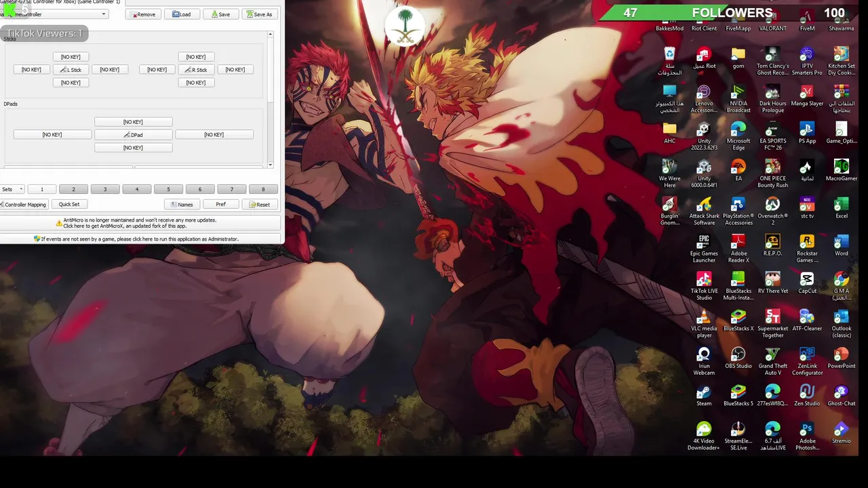Click the Remove profile button
The width and height of the screenshot is (868, 488).
coord(144,14)
